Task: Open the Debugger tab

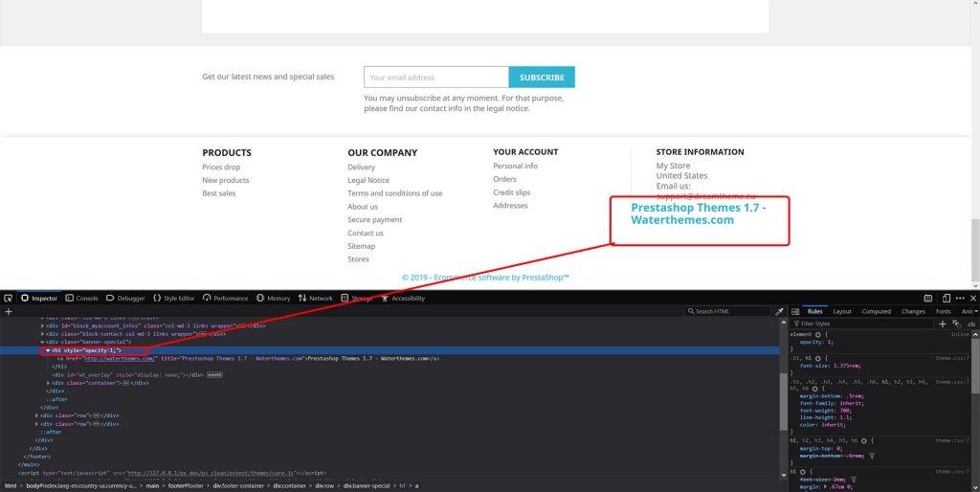Action: coord(125,299)
